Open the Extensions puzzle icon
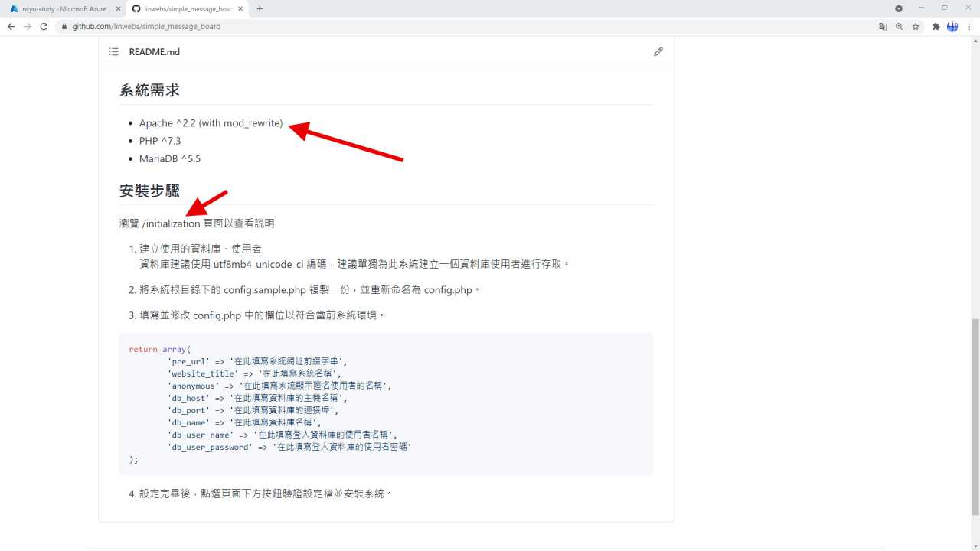Viewport: 980px width, 551px height. [936, 26]
